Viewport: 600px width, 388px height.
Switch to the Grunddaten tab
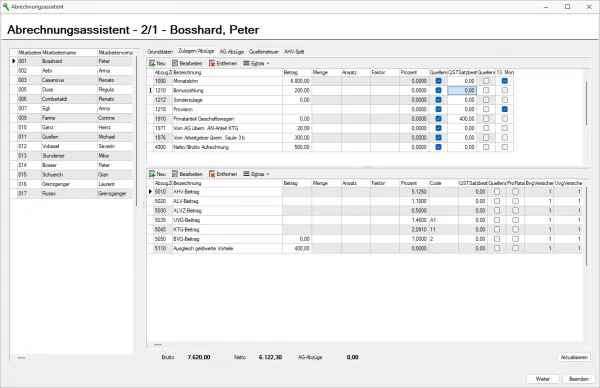point(160,52)
